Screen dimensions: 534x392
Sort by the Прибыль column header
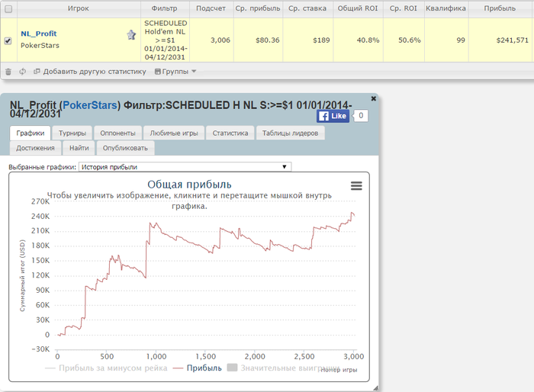(x=500, y=8)
